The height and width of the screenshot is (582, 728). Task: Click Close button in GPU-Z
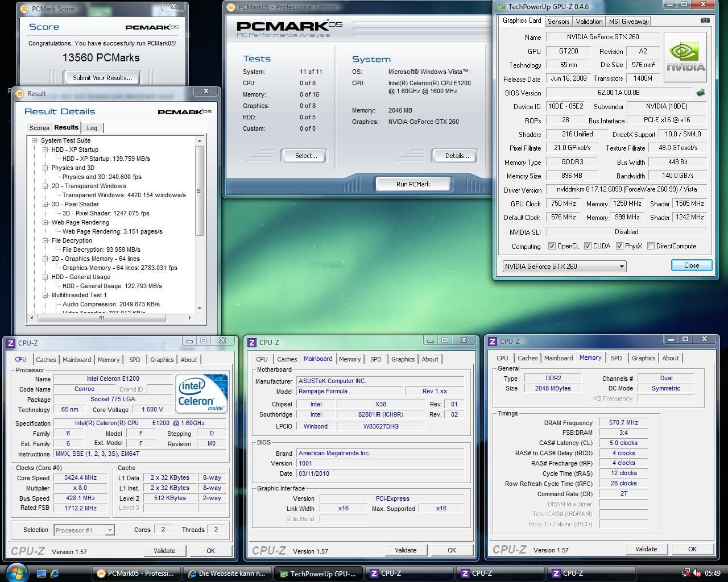click(692, 265)
